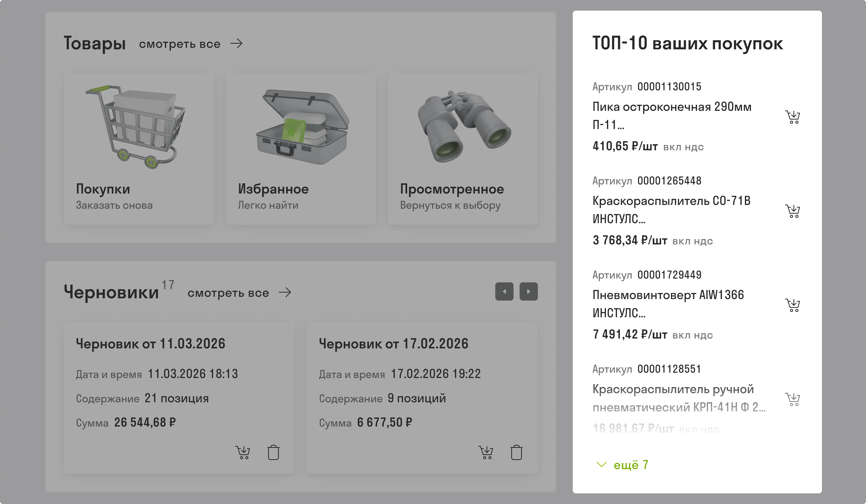Open product 'Краскораспылитель СО-71В ИНСТУЛС...'
This screenshot has height=504, width=866.
(672, 210)
